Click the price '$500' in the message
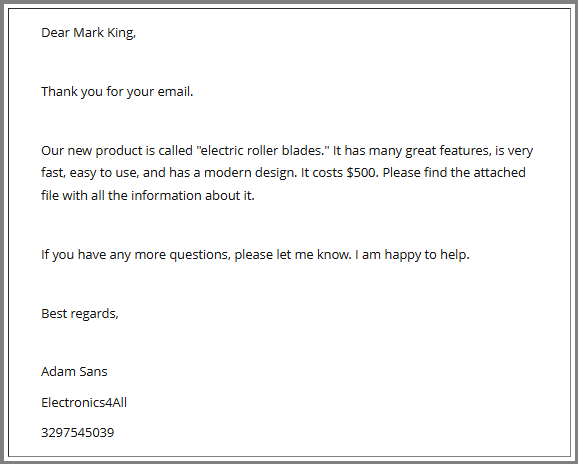Viewport: 578px width, 464px height. [361, 172]
